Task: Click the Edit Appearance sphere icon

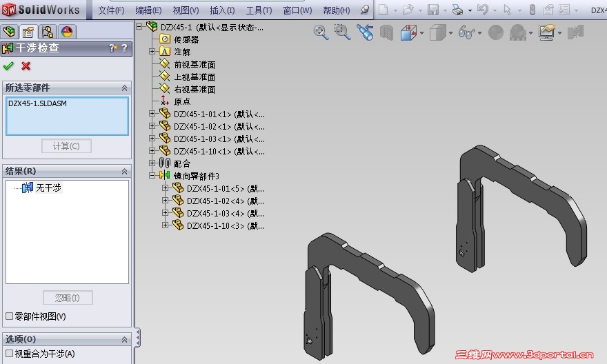Action: tap(495, 33)
